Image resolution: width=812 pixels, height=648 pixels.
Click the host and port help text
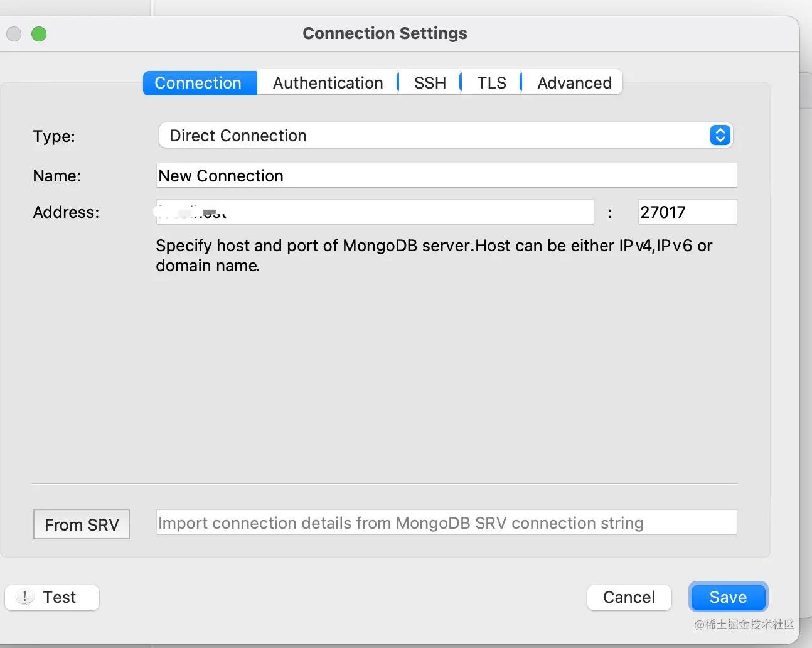tap(433, 255)
